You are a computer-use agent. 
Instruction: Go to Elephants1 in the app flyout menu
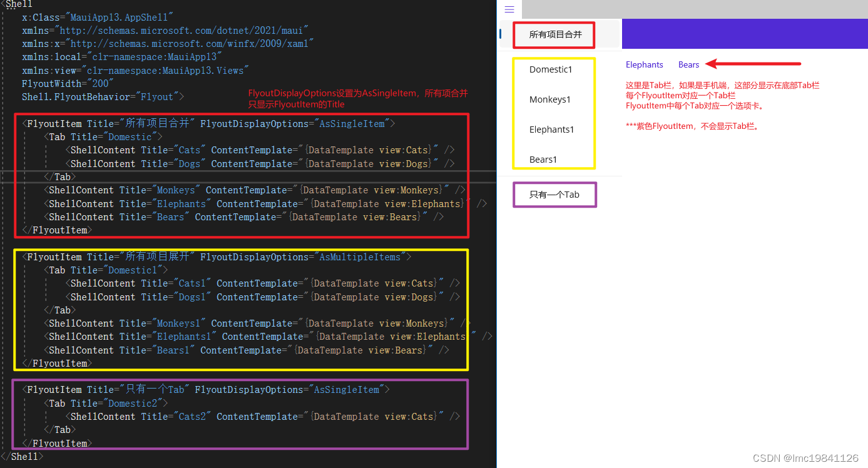tap(551, 130)
